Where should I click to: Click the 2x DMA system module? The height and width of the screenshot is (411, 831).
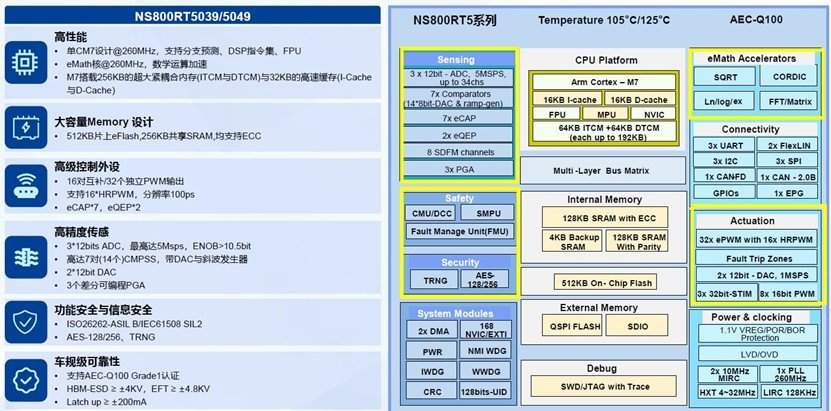point(432,331)
